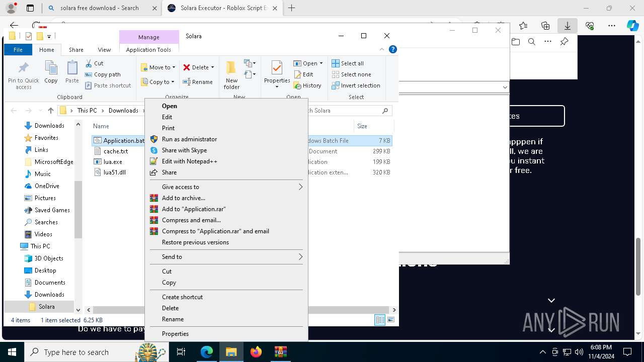
Task: Open the Edge Settings and more menu
Action: [x=612, y=26]
